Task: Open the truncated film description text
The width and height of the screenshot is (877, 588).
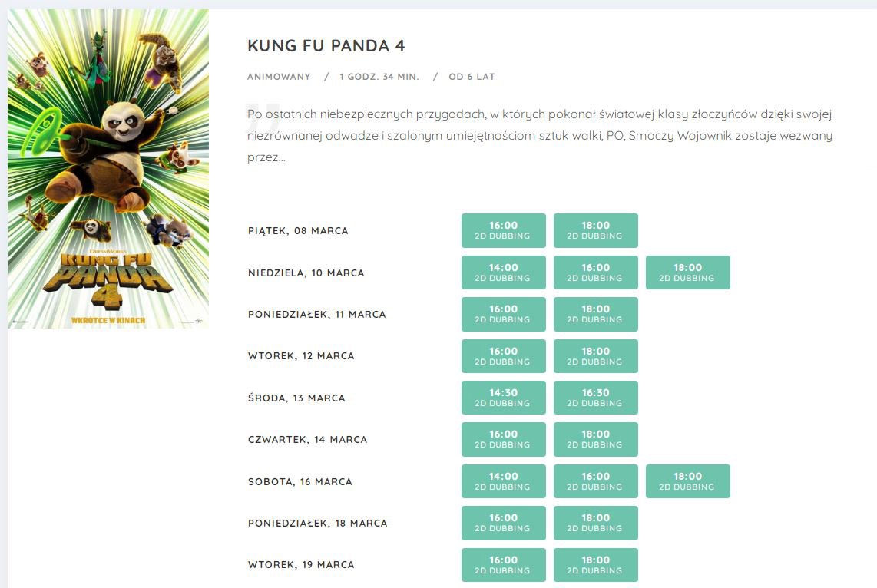Action: click(x=540, y=135)
